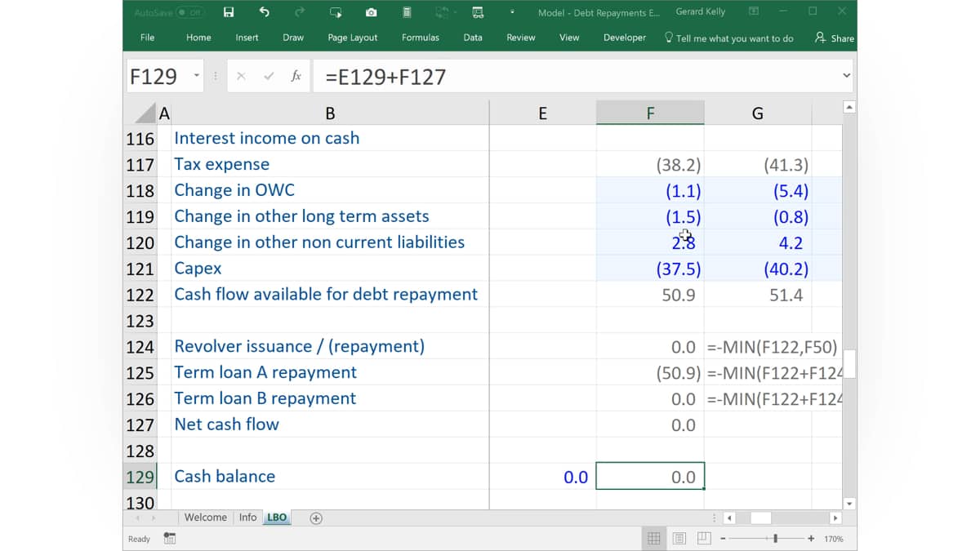Open the Page Layout ribbon tab
The width and height of the screenshot is (980, 551).
coord(353,38)
